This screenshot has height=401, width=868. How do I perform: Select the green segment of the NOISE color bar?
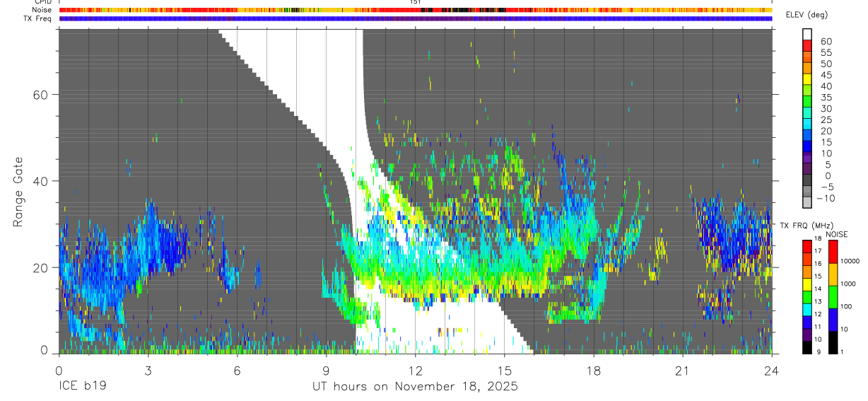[833, 297]
